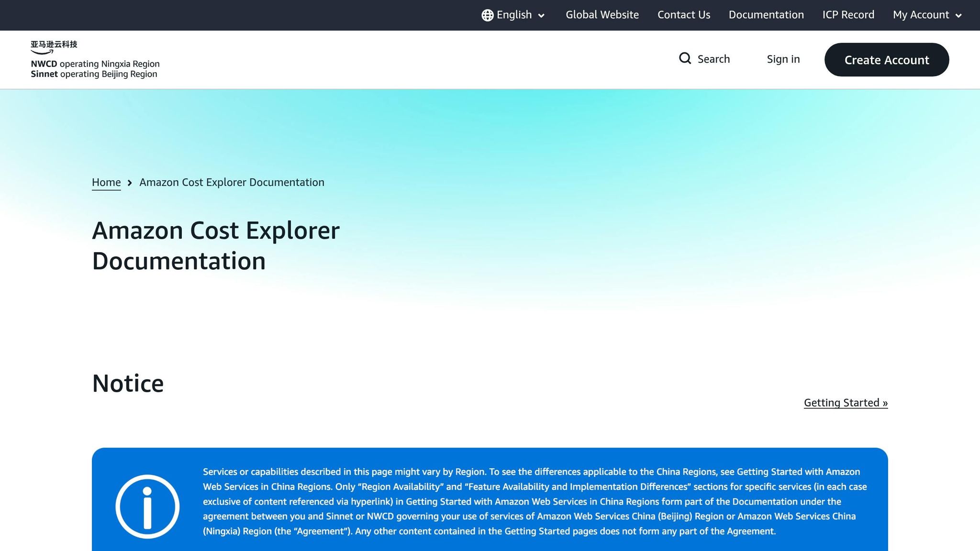Click the My Account chevron arrow
This screenshot has width=980, height=551.
tap(958, 16)
